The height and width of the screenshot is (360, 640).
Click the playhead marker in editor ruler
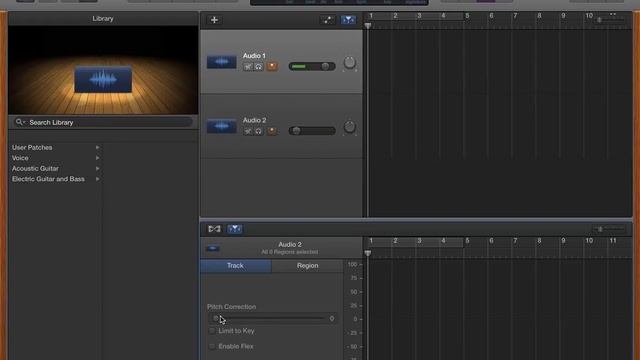pos(368,253)
